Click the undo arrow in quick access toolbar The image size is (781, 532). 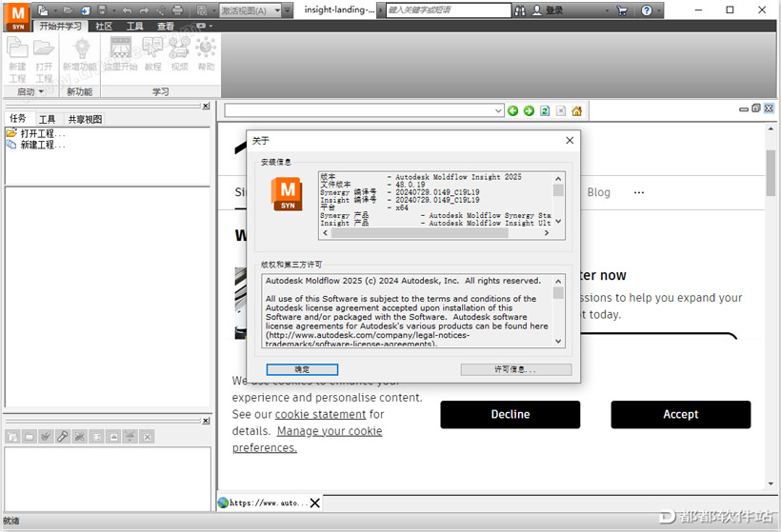(x=127, y=10)
